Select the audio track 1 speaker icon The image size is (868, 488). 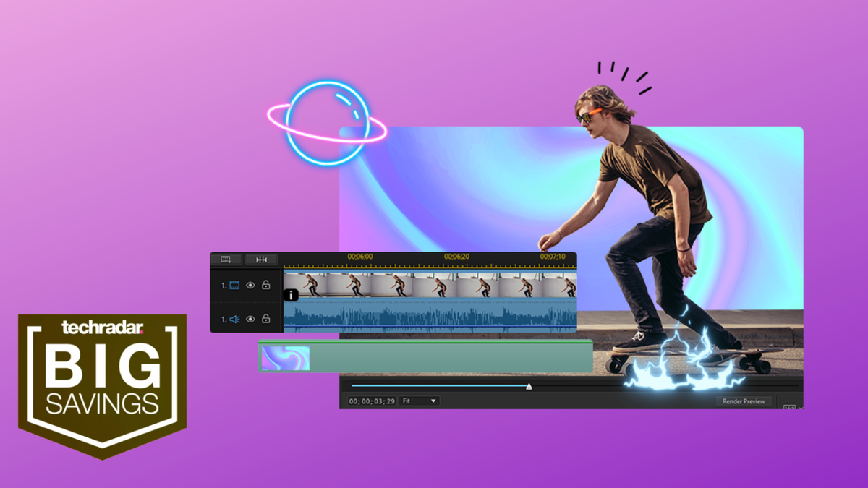[x=234, y=319]
